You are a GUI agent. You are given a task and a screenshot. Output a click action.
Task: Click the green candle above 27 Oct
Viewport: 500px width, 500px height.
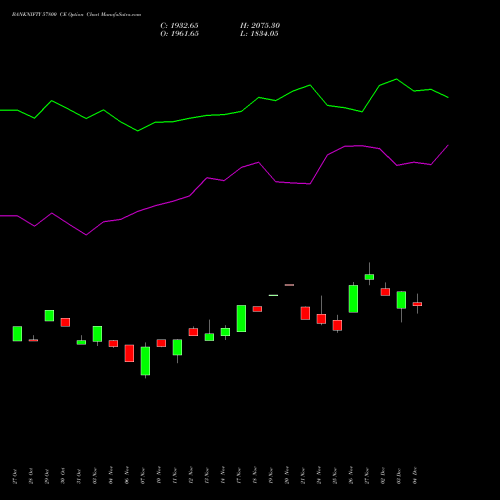click(x=17, y=334)
